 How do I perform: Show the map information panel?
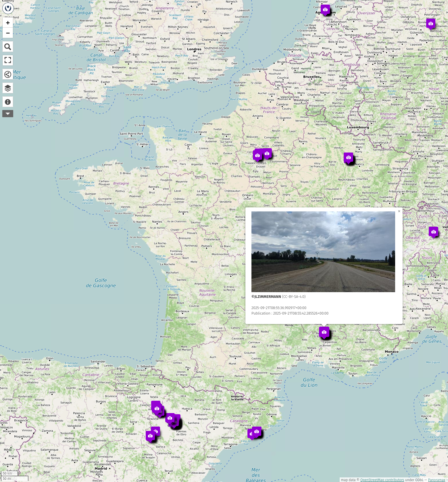point(8,102)
